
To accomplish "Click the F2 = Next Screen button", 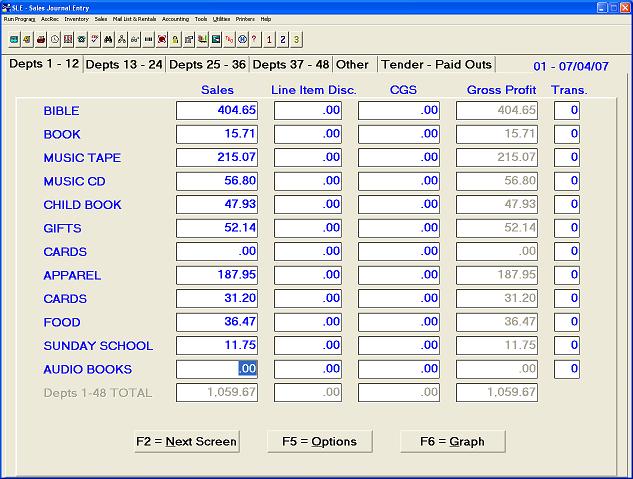I will point(187,441).
